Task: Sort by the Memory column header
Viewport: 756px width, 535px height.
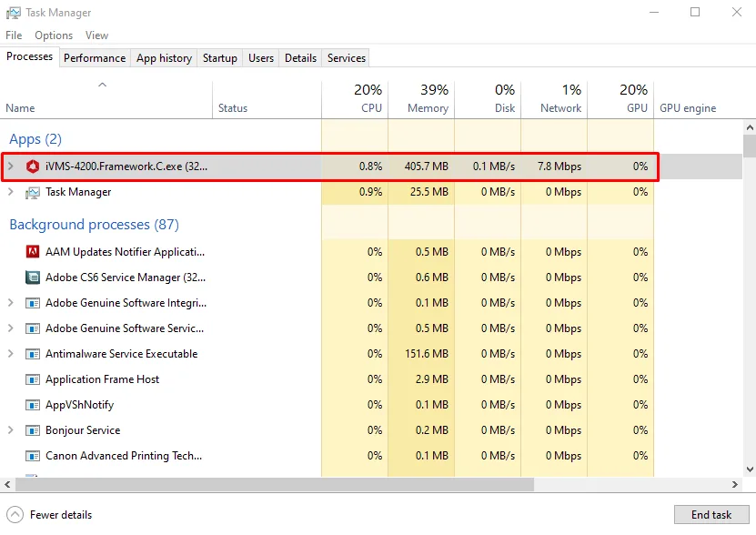Action: click(421, 100)
